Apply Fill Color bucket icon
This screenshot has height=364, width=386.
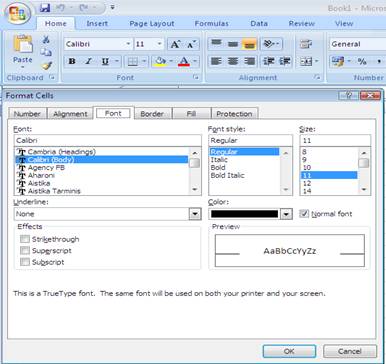pyautogui.click(x=160, y=61)
